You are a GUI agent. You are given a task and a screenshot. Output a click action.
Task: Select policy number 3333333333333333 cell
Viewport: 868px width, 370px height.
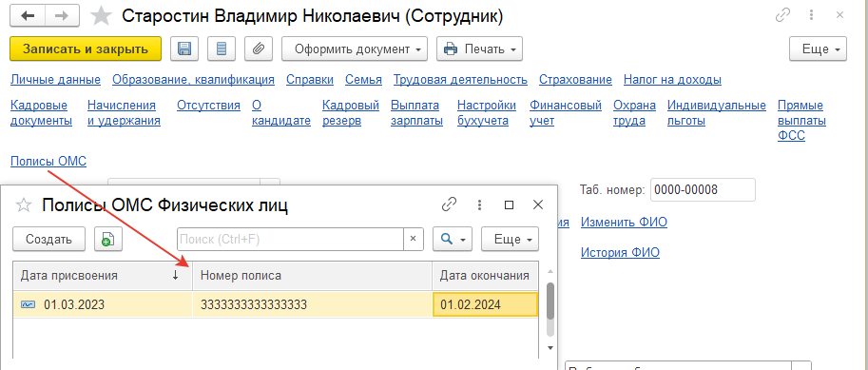(312, 304)
